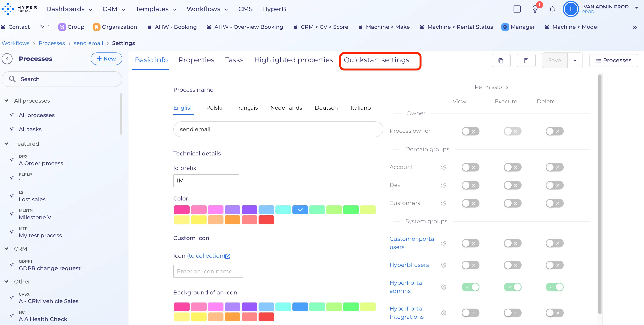Disable HyperPortal admins Execute permission

[512, 287]
